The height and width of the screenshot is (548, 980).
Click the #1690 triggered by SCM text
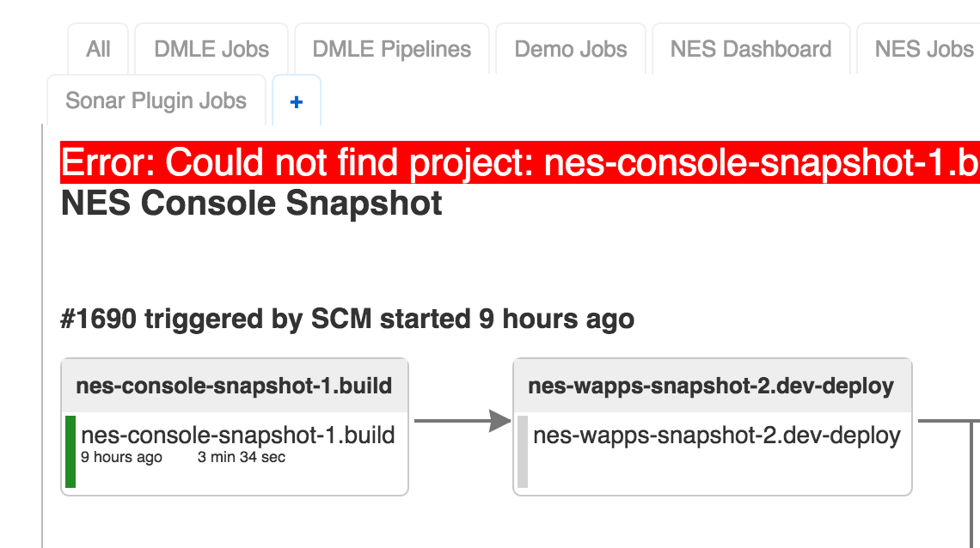[347, 320]
